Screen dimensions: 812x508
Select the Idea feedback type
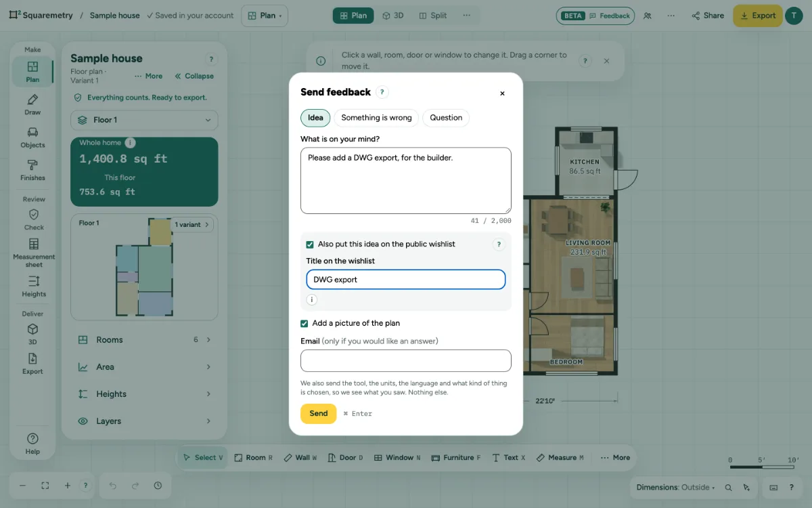tap(315, 118)
